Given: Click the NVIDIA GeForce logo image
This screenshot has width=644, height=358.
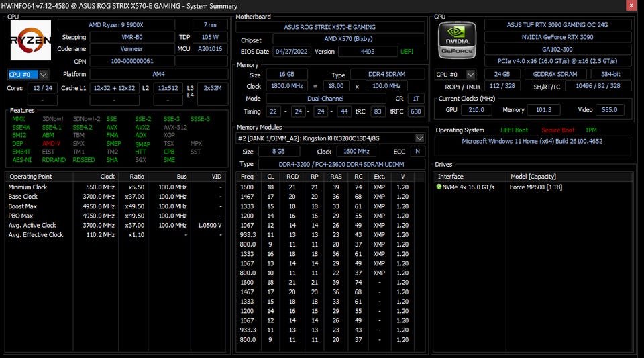Looking at the screenshot, I should pos(457,40).
